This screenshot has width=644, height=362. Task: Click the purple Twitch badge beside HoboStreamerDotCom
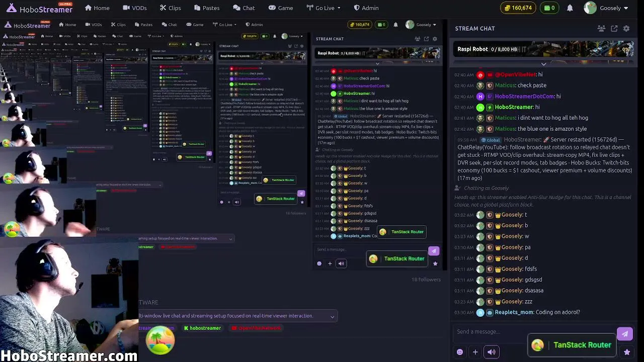pyautogui.click(x=490, y=97)
